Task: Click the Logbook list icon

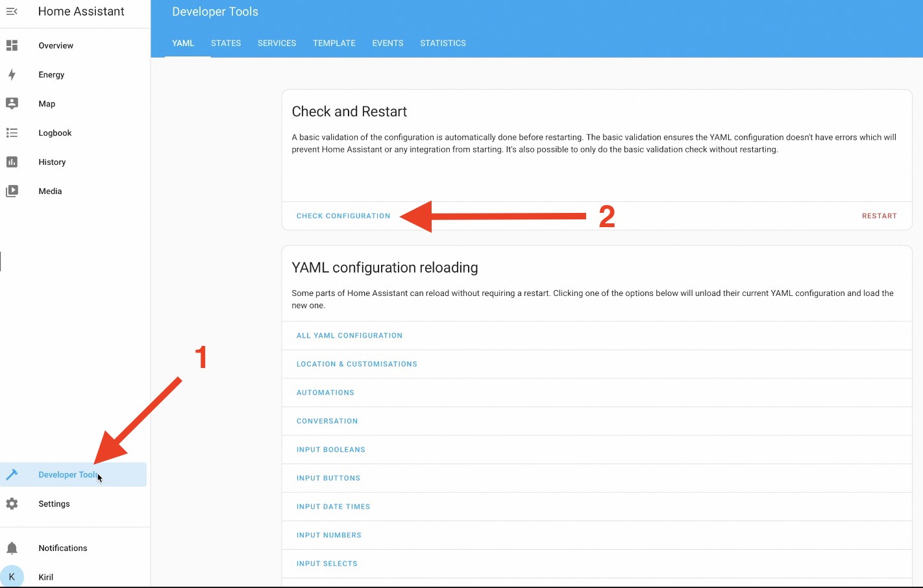Action: pos(12,132)
